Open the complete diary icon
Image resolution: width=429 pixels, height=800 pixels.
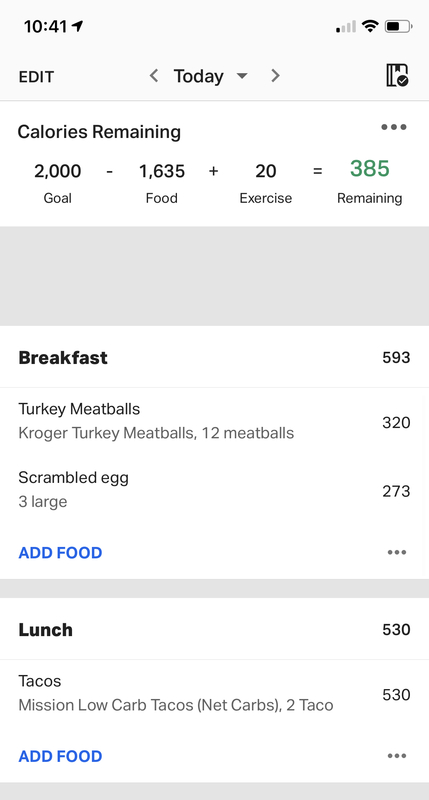[397, 76]
